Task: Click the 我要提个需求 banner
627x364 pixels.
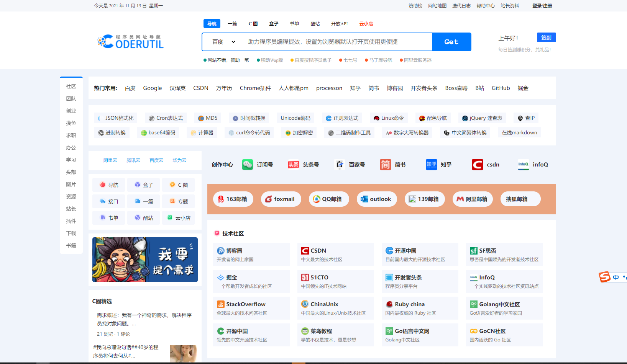Action: [x=144, y=260]
